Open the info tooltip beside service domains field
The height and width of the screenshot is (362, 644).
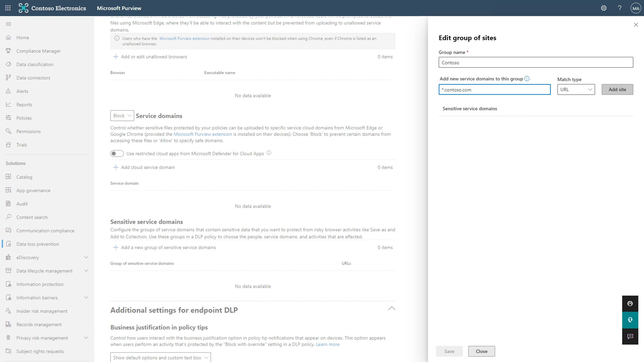click(x=527, y=78)
